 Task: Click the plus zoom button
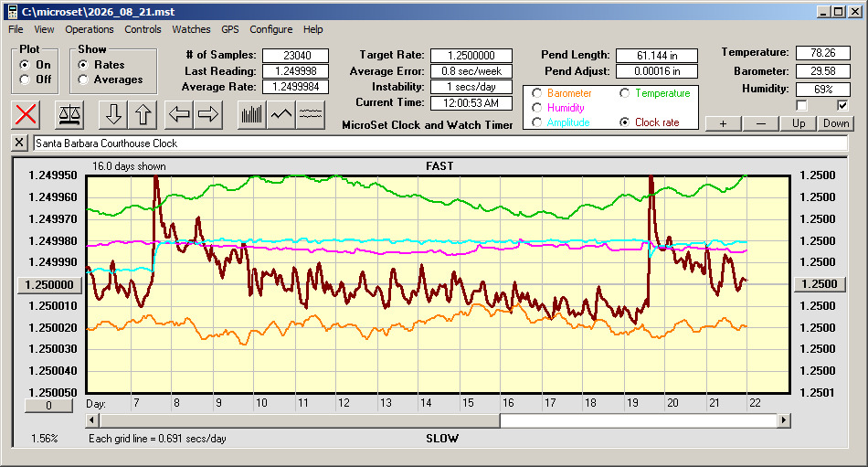coord(723,123)
